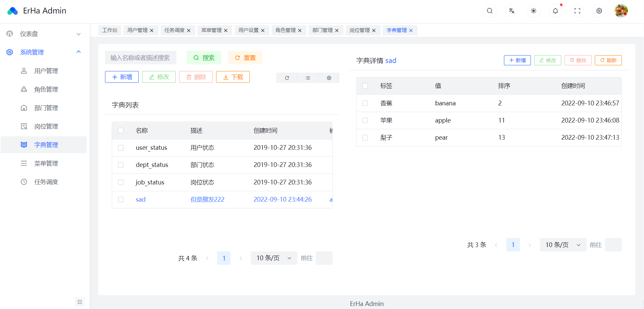Click the green 搜索 button
The height and width of the screenshot is (309, 644).
coord(204,58)
